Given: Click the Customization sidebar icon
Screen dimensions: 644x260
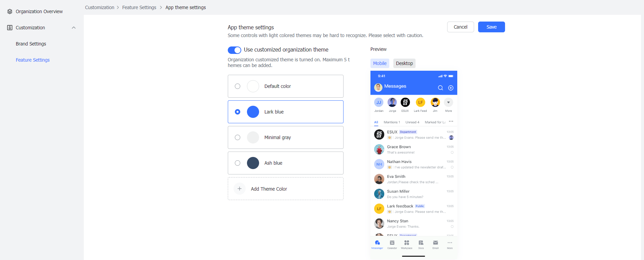Looking at the screenshot, I should pyautogui.click(x=10, y=28).
